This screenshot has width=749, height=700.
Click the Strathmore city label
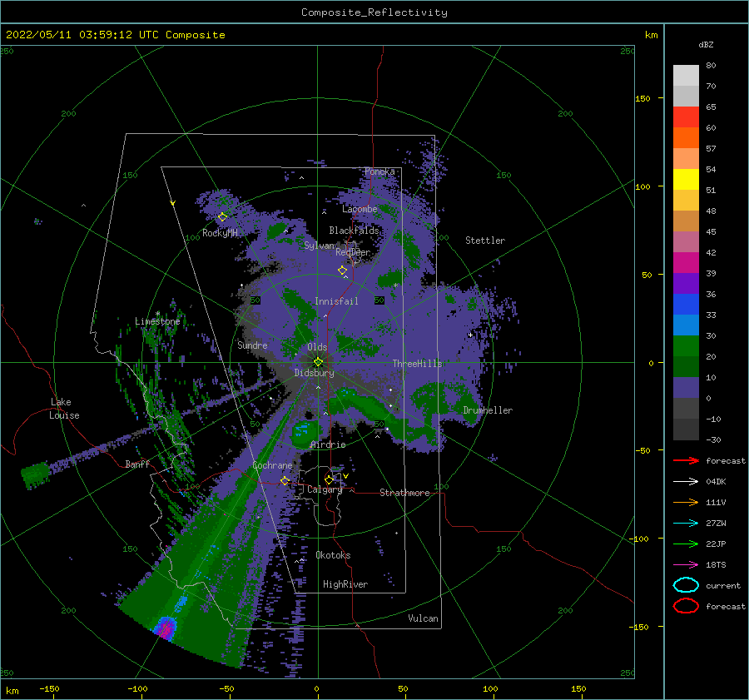click(404, 493)
